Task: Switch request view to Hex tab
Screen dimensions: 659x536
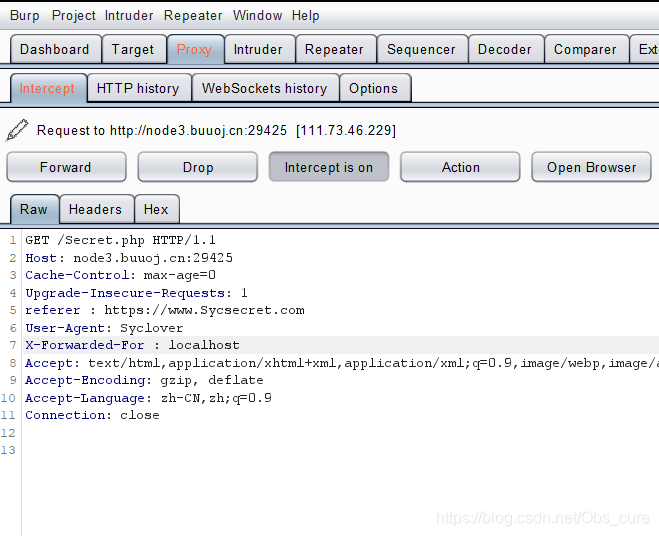Action: pyautogui.click(x=156, y=209)
